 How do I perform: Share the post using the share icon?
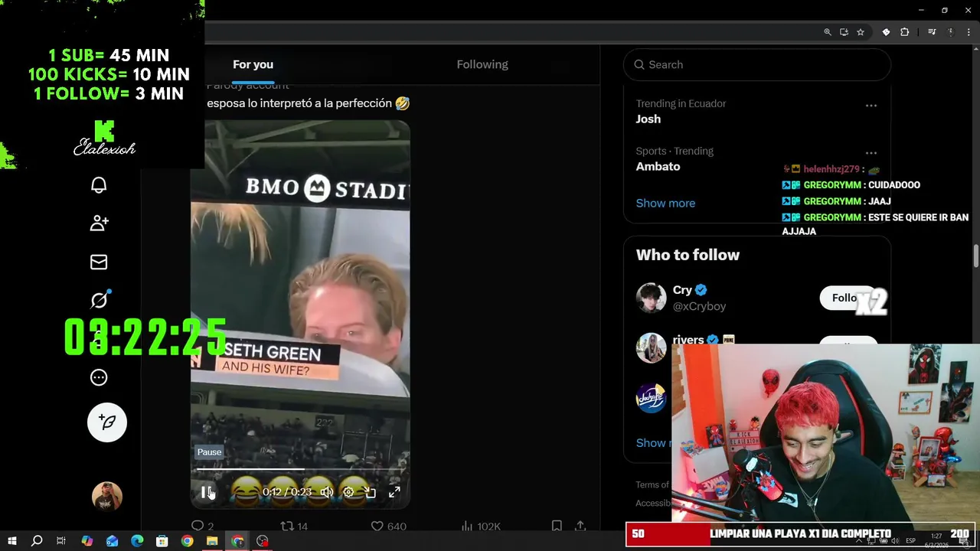click(x=580, y=526)
